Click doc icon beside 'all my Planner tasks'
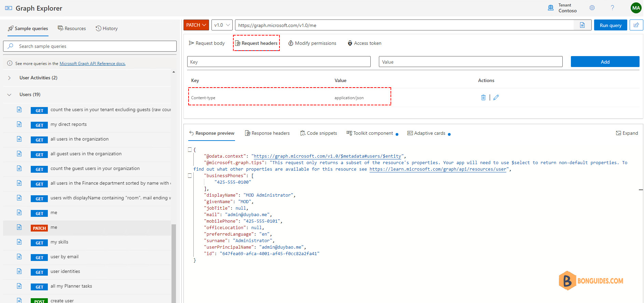Image resolution: width=644 pixels, height=303 pixels. pyautogui.click(x=19, y=286)
